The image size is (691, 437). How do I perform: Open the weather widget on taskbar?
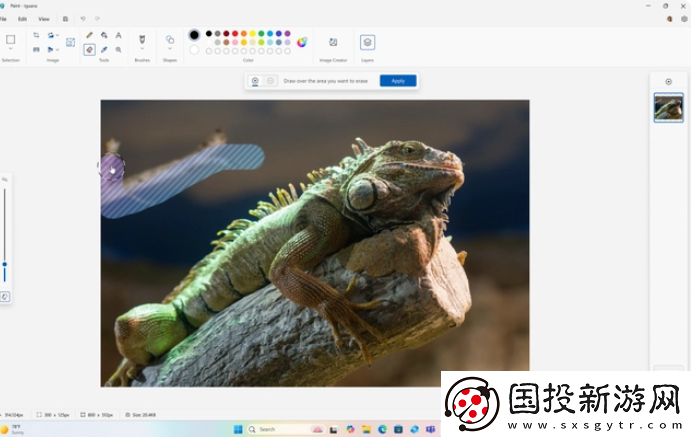12,430
